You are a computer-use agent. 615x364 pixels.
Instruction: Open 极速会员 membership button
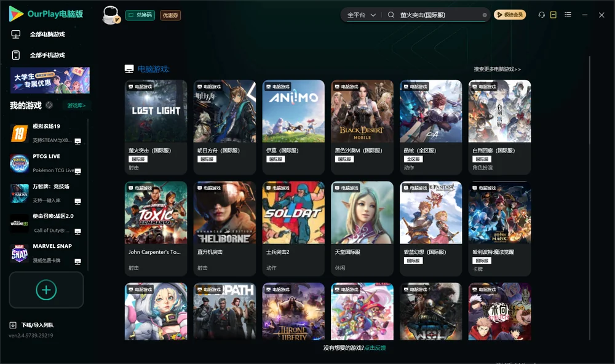510,15
